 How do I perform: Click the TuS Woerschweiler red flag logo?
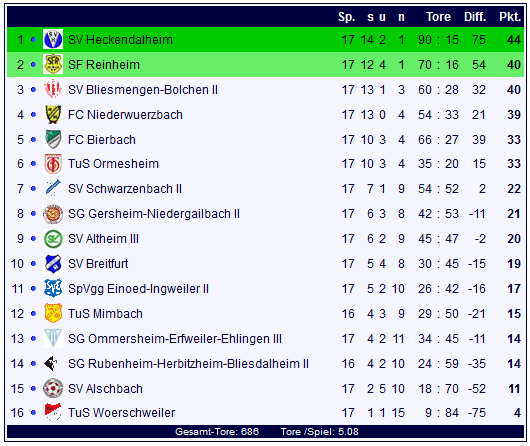tap(53, 412)
